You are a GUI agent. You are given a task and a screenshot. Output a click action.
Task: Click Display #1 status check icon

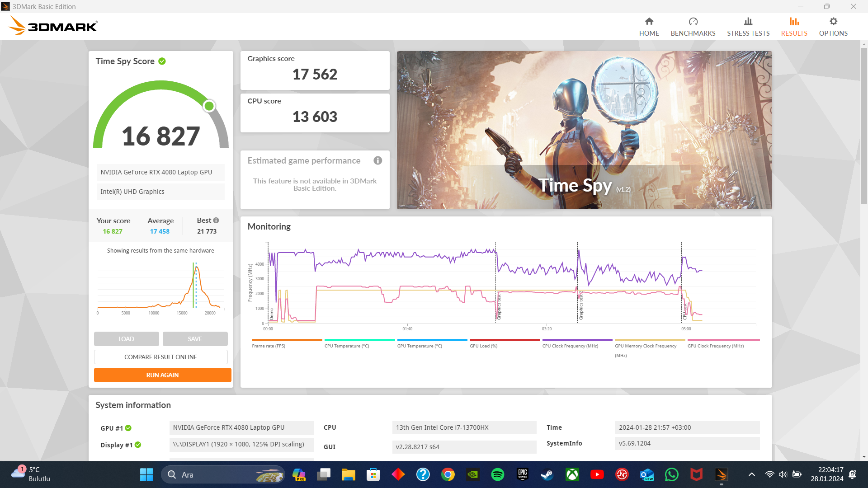click(x=138, y=445)
